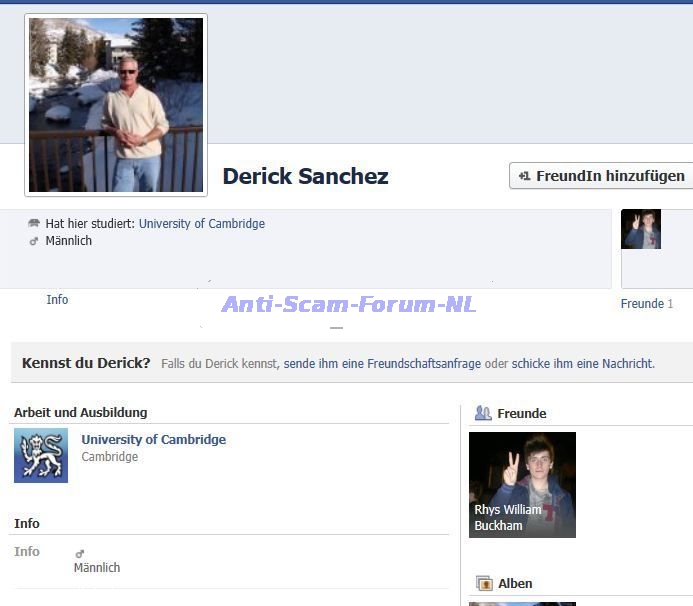Click the Alben section photo icon
Viewport: 693px width, 606px height.
coord(484,583)
